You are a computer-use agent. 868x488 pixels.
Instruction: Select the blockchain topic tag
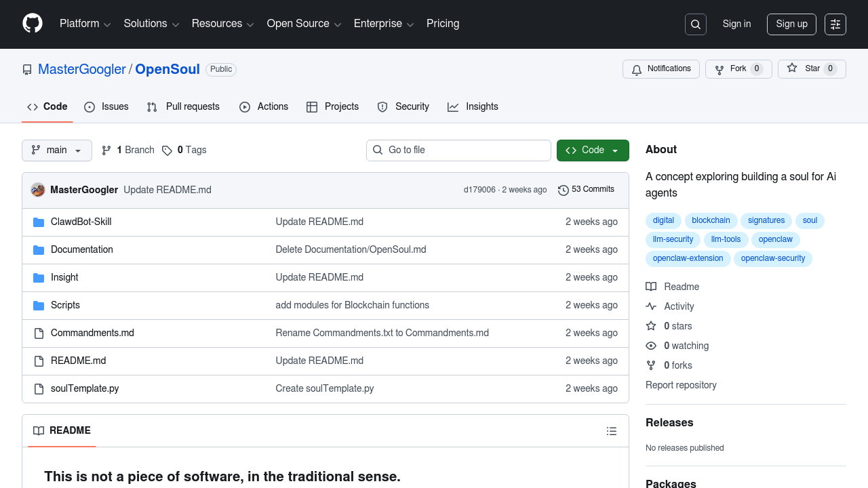(x=711, y=220)
